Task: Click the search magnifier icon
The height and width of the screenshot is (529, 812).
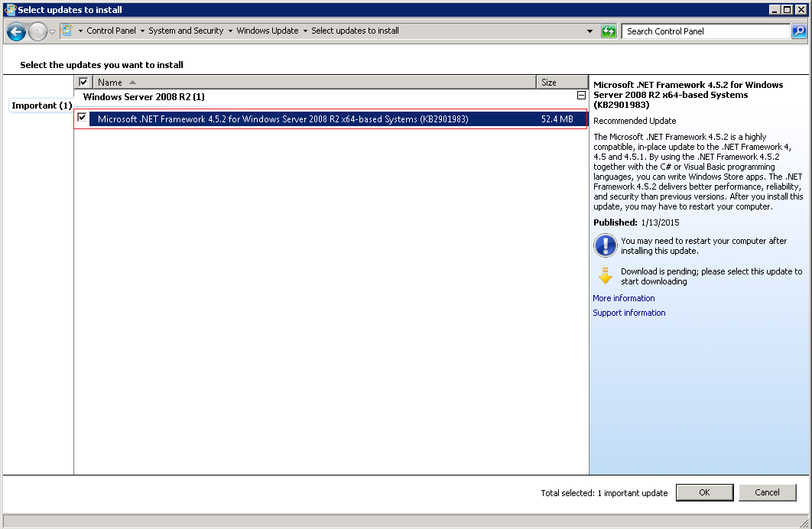Action: point(799,31)
